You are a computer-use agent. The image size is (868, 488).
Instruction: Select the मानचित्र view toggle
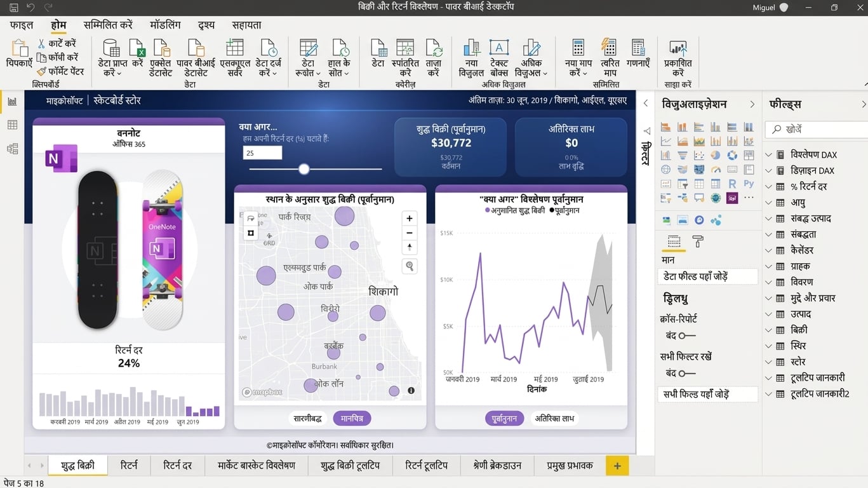[352, 418]
